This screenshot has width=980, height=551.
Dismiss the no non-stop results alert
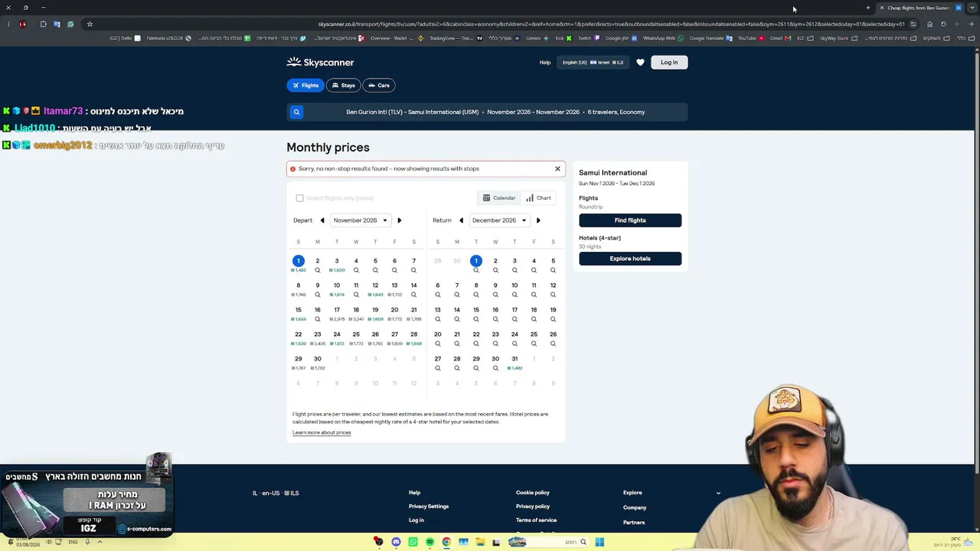coord(557,168)
